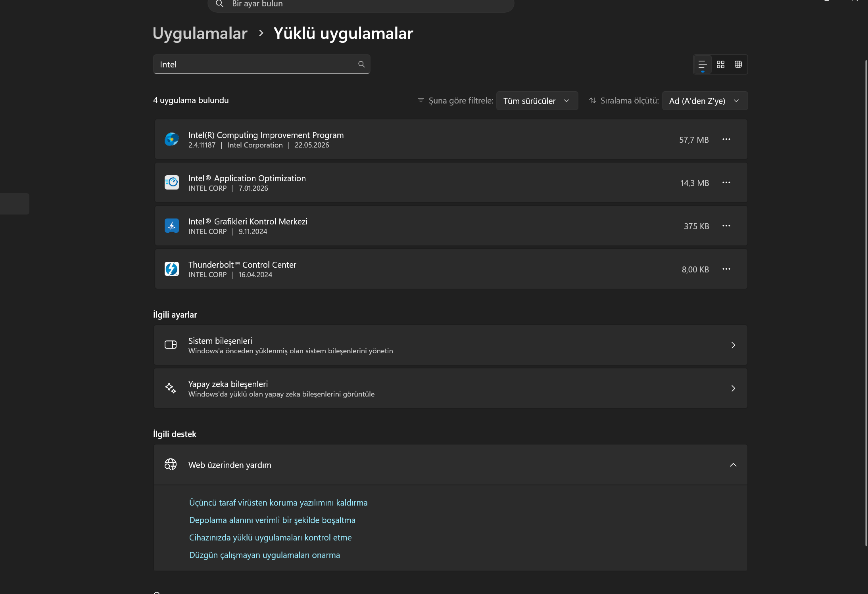Screen dimensions: 868x594
Task: Select the Thunderbolt™ Control Center name
Action: coord(242,264)
